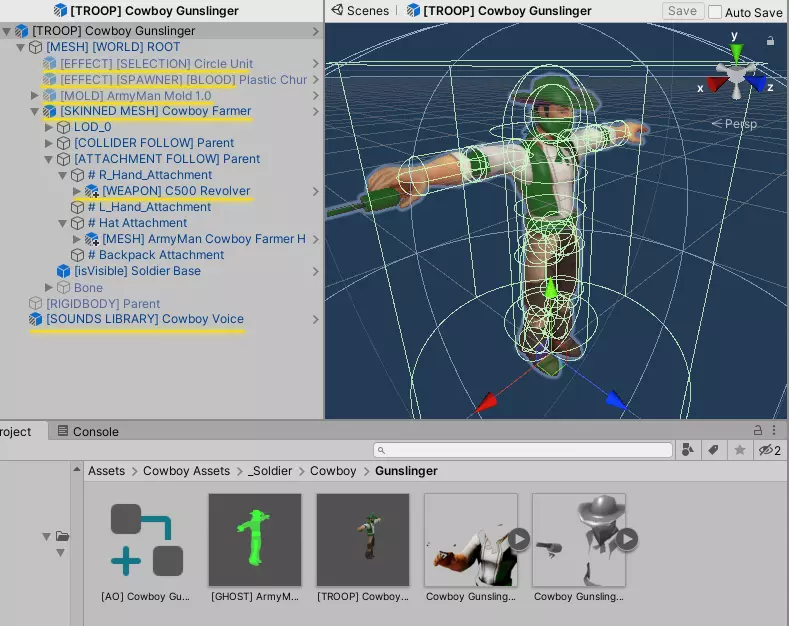The width and height of the screenshot is (789, 626).
Task: Expand the LOD_0 node
Action: 48,127
